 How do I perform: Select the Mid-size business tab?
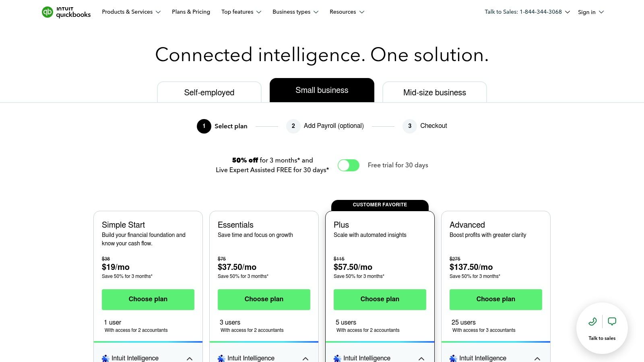pyautogui.click(x=434, y=93)
